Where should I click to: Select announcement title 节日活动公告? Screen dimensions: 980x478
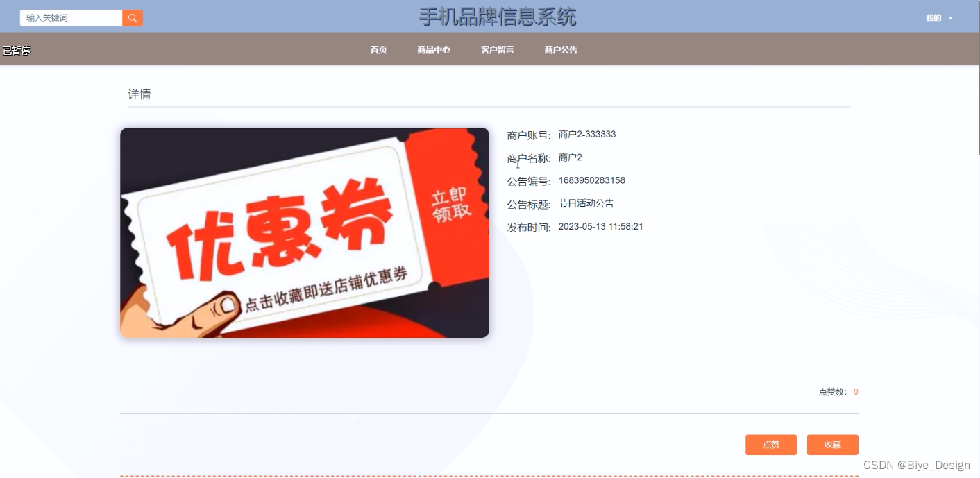point(586,203)
